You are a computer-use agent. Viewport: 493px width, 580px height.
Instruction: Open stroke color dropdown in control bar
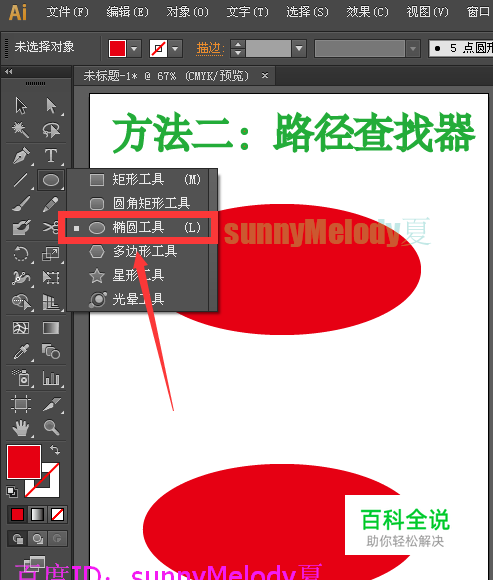175,48
